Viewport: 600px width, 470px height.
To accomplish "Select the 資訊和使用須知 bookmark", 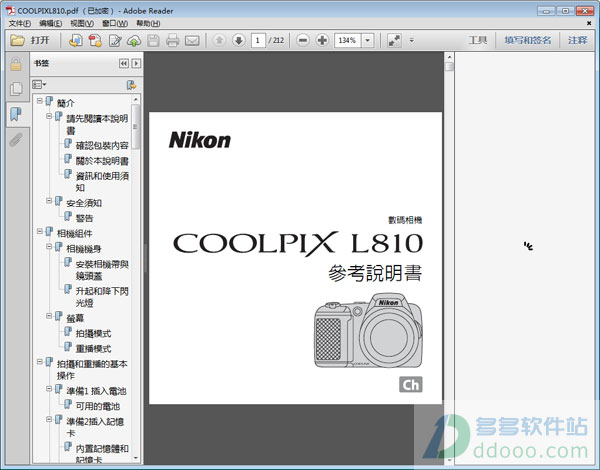I will pos(102,182).
